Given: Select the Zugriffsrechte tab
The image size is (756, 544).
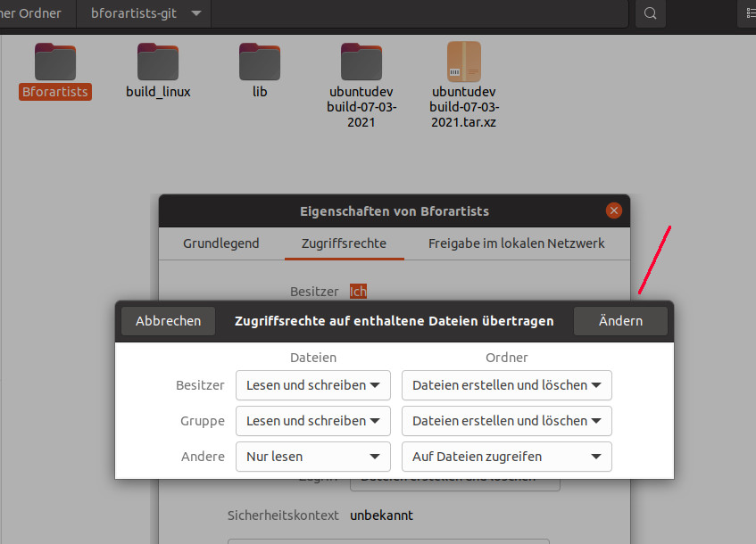Looking at the screenshot, I should click(344, 243).
